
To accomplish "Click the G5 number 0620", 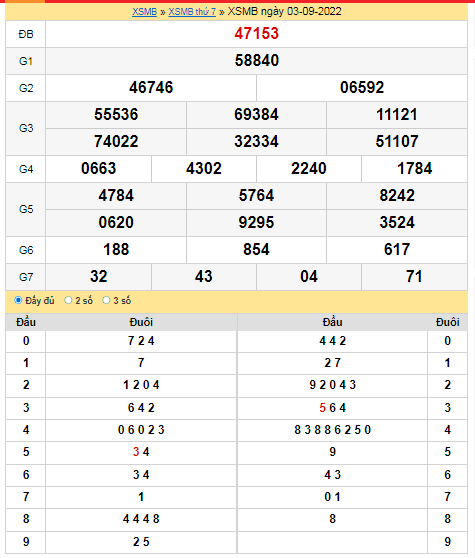I will coord(116,223).
